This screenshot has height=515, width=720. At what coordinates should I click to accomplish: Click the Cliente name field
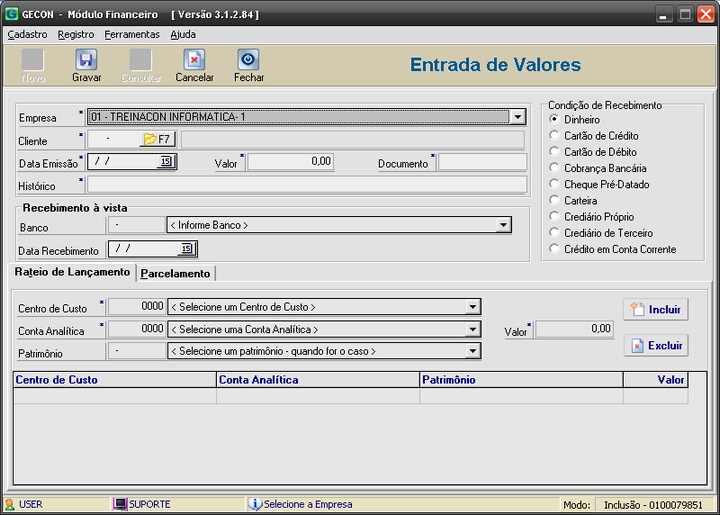[353, 140]
